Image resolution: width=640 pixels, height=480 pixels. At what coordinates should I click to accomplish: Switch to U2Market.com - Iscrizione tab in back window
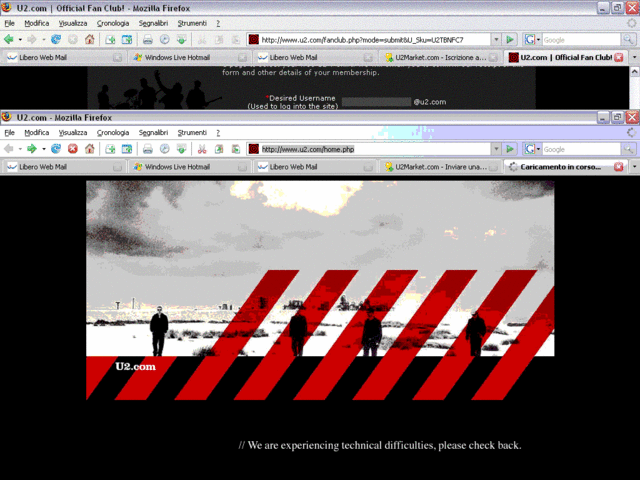[x=439, y=58]
